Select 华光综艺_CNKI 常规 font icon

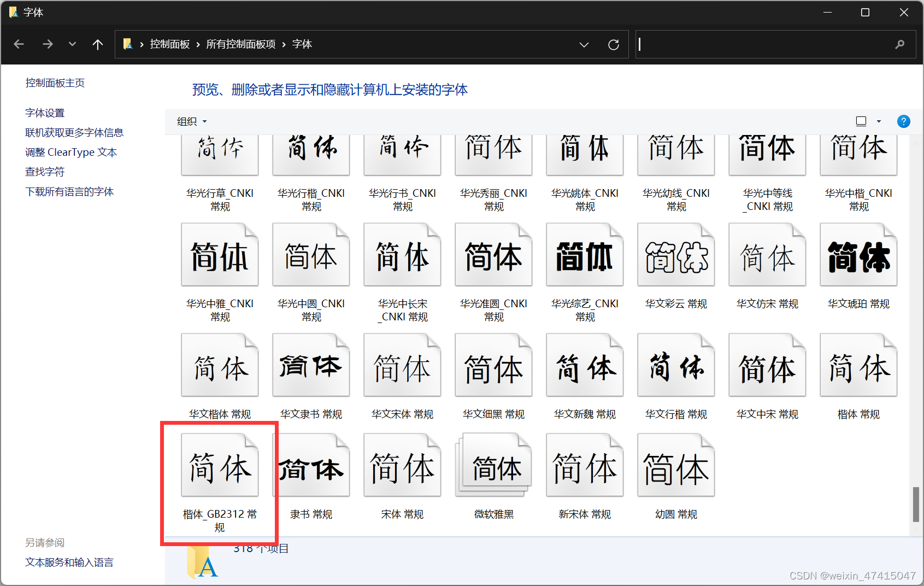click(585, 255)
